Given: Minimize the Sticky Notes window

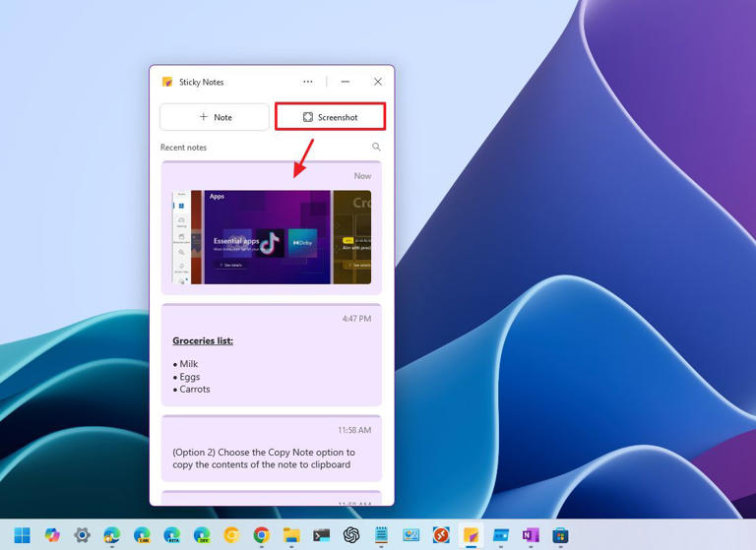Looking at the screenshot, I should click(345, 82).
